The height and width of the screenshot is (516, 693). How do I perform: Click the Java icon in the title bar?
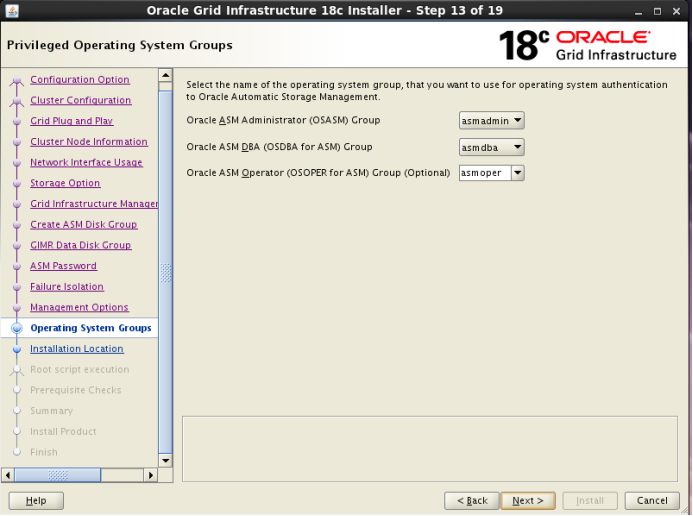[12, 11]
